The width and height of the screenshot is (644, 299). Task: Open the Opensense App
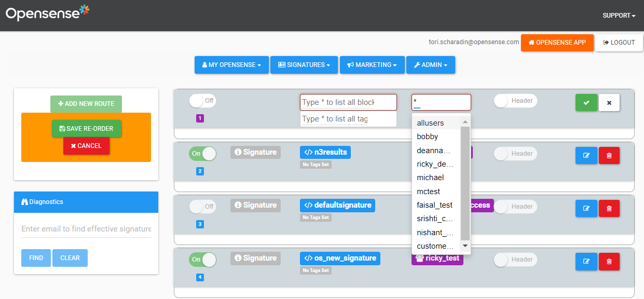[x=557, y=43]
